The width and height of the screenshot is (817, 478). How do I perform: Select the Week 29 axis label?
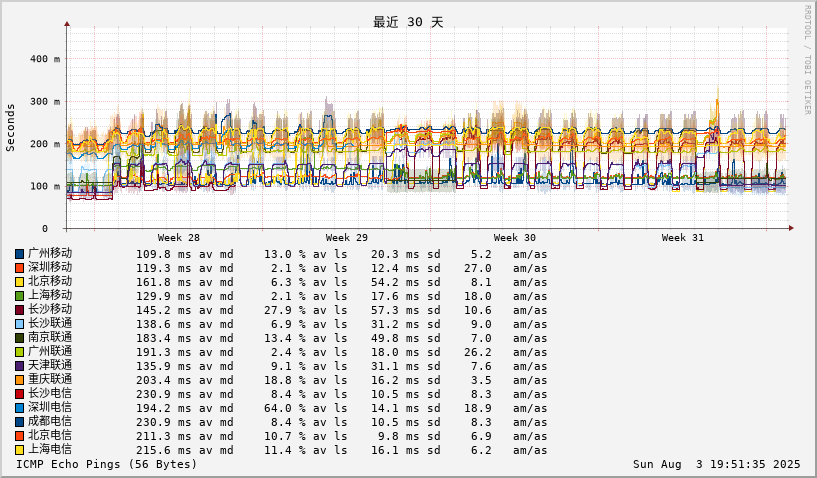pyautogui.click(x=346, y=238)
